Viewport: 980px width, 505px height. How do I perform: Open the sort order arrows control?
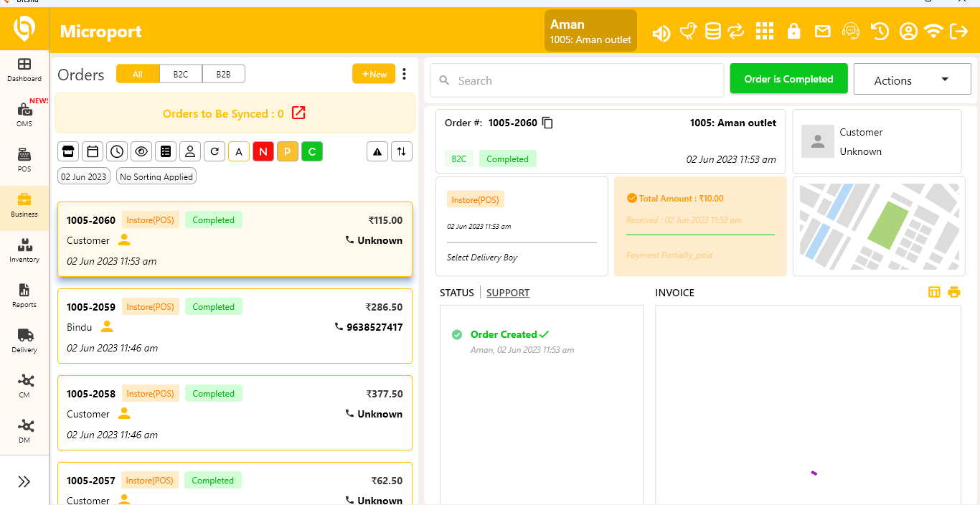402,151
